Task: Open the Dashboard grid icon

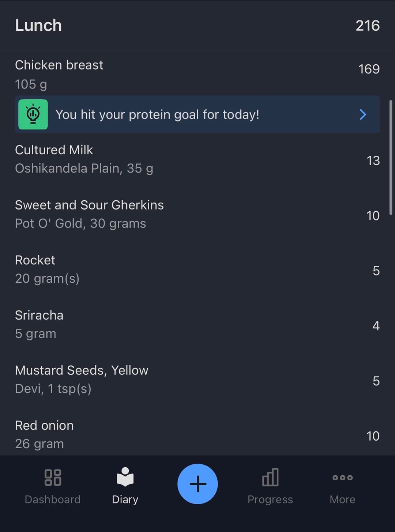Action: click(x=53, y=478)
